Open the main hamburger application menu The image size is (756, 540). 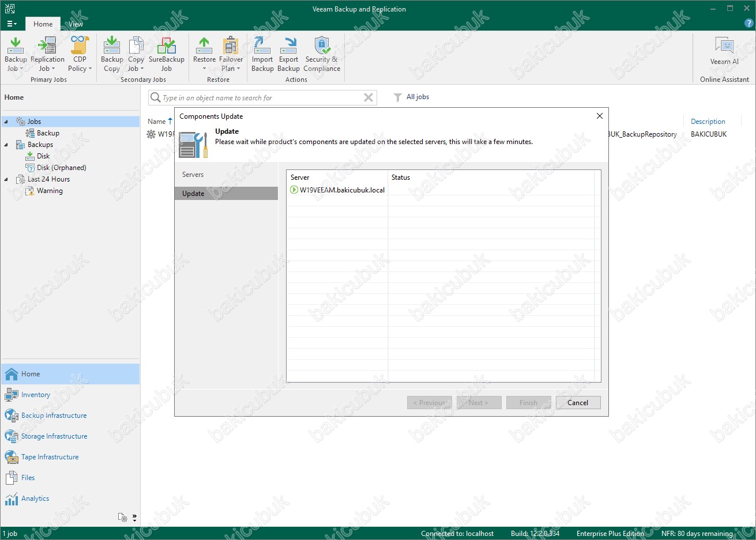coord(12,24)
